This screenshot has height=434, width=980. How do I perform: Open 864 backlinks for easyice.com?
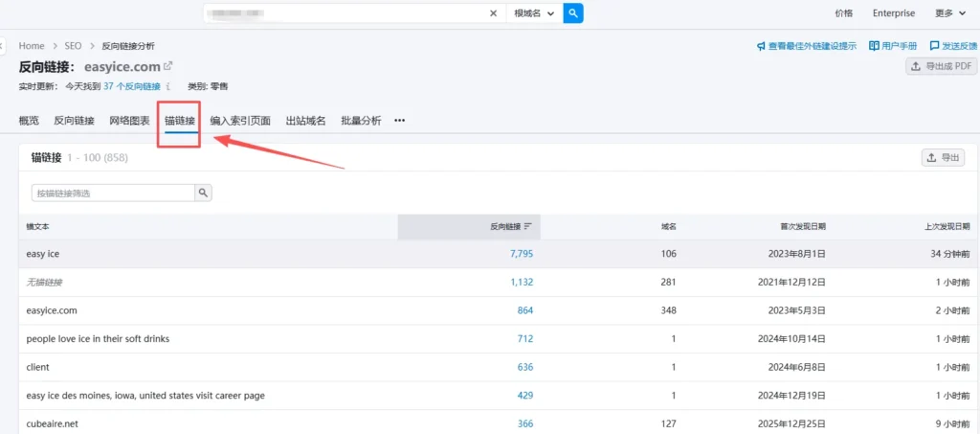[x=525, y=310]
